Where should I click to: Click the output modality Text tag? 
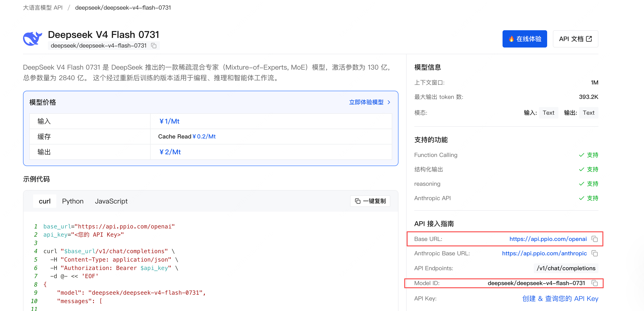tap(589, 113)
